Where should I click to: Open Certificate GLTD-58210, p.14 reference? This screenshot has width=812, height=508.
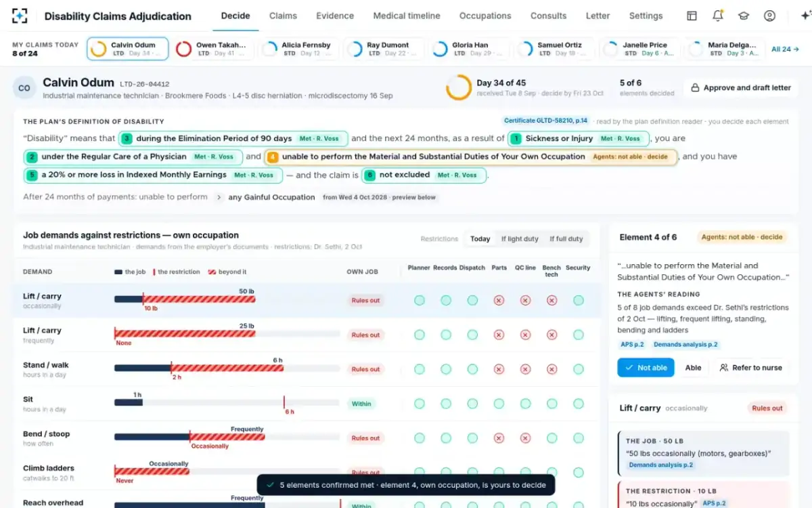coord(546,121)
